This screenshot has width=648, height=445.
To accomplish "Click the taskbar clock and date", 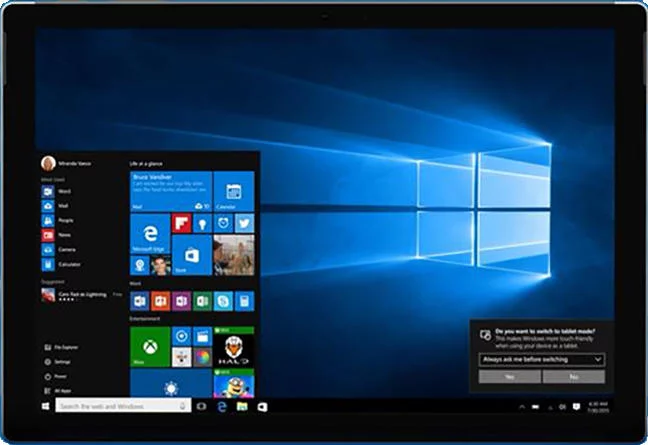I will point(598,407).
